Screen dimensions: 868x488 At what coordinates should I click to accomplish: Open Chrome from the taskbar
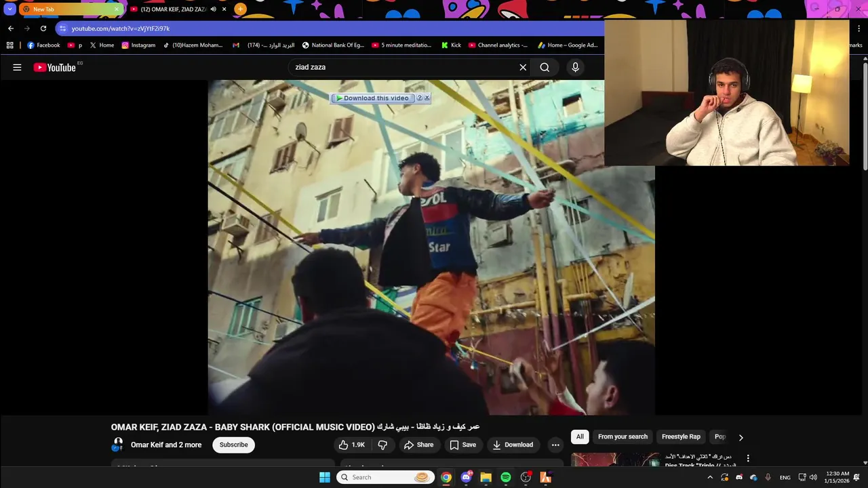[446, 477]
